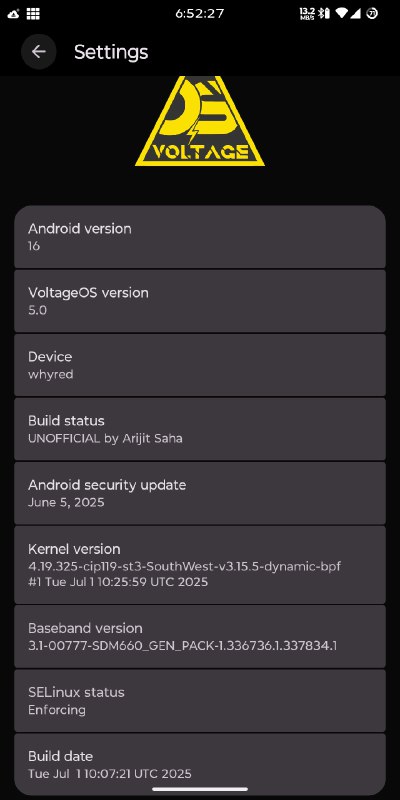
Task: Tap the Build date row
Action: pos(200,764)
